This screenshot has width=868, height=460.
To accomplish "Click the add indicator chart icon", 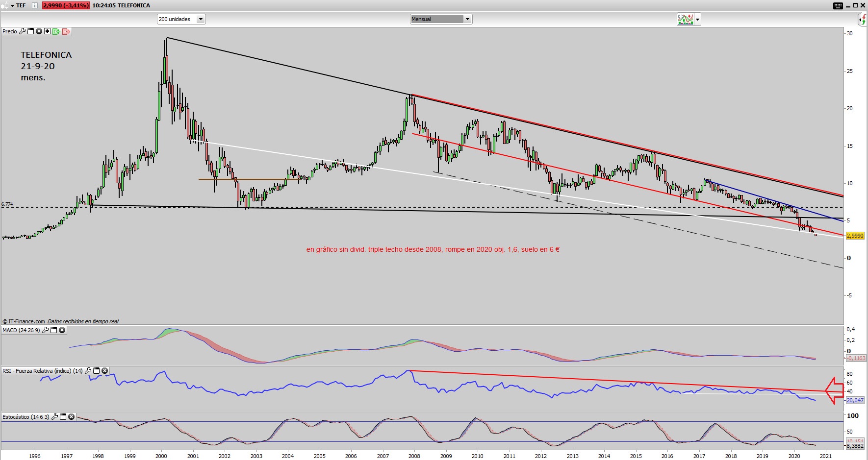I will tap(685, 19).
